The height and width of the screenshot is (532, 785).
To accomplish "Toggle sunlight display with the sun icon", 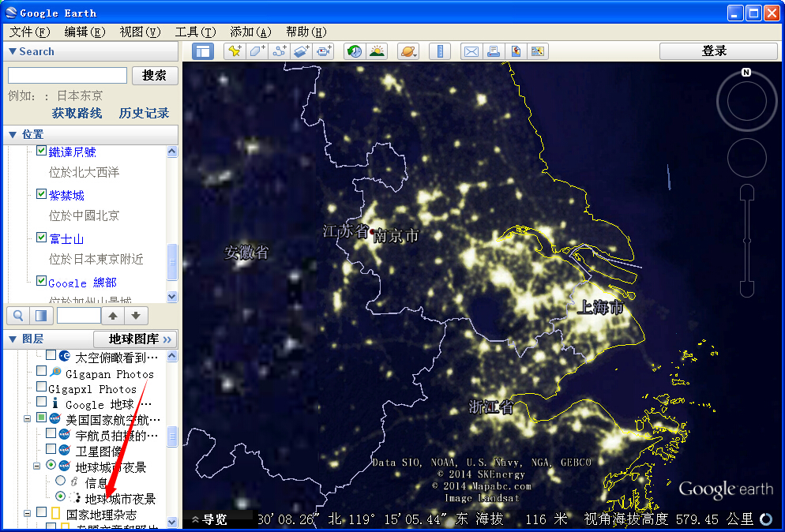I will click(377, 51).
